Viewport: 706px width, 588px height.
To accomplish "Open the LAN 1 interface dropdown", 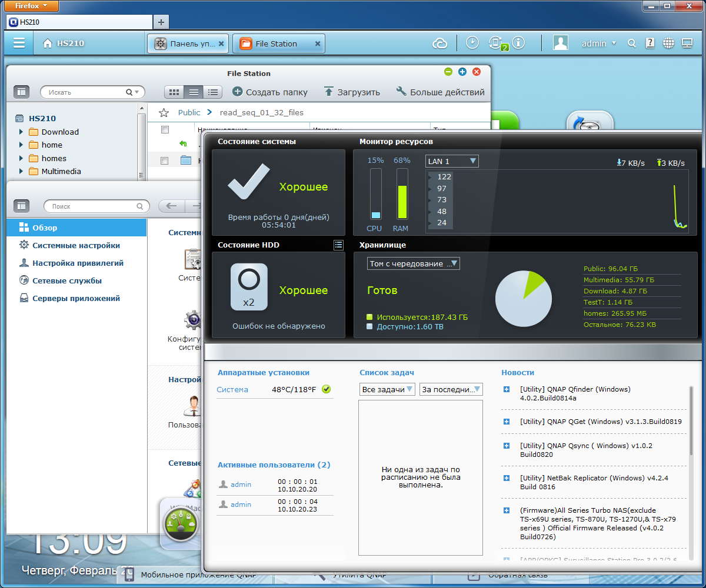I will click(x=452, y=161).
